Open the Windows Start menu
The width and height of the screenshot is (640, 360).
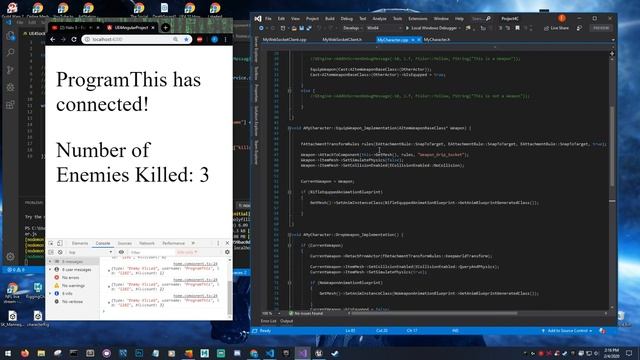8,353
